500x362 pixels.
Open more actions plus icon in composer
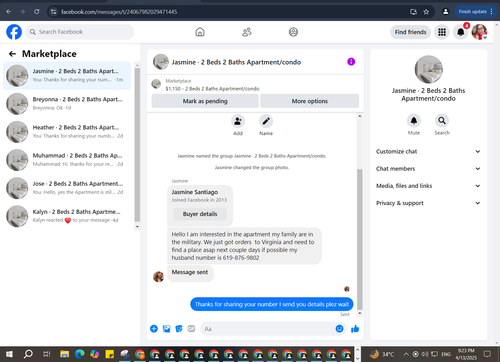(x=154, y=329)
